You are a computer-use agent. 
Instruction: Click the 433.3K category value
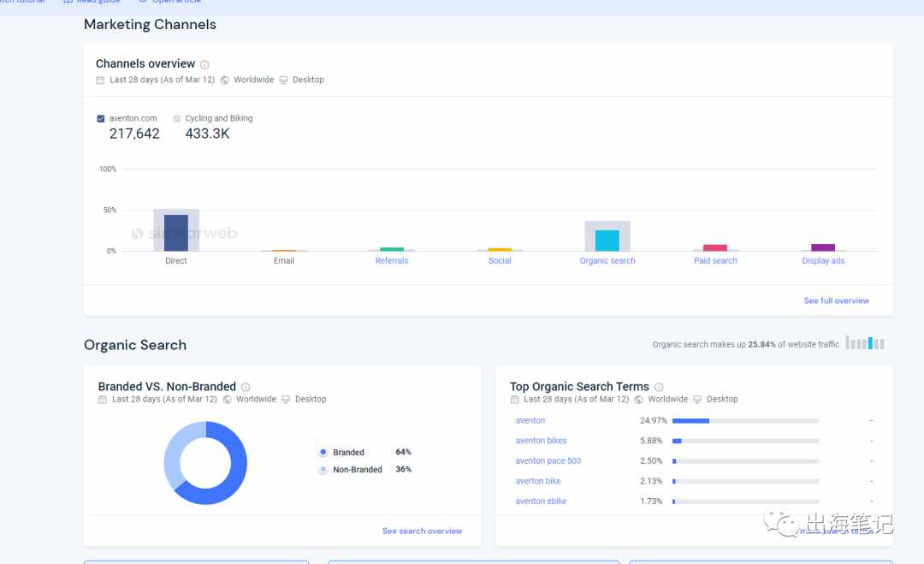pyautogui.click(x=207, y=134)
